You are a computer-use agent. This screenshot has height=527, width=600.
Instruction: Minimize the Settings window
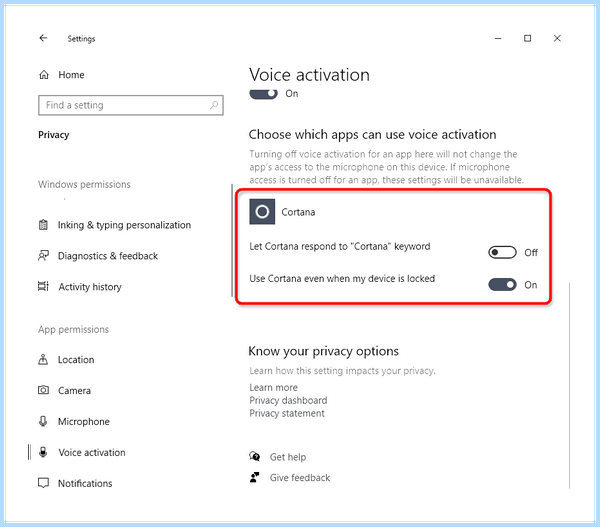pos(498,38)
